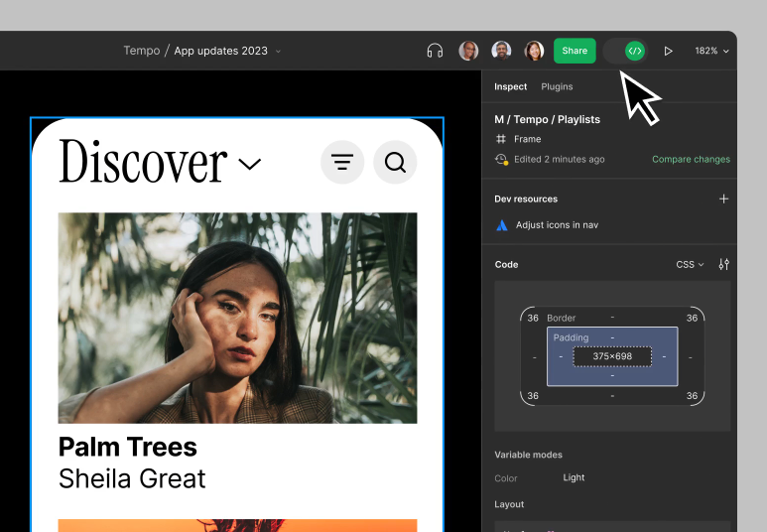Image resolution: width=767 pixels, height=532 pixels.
Task: Select the Palm Trees cover photo
Action: point(238,319)
